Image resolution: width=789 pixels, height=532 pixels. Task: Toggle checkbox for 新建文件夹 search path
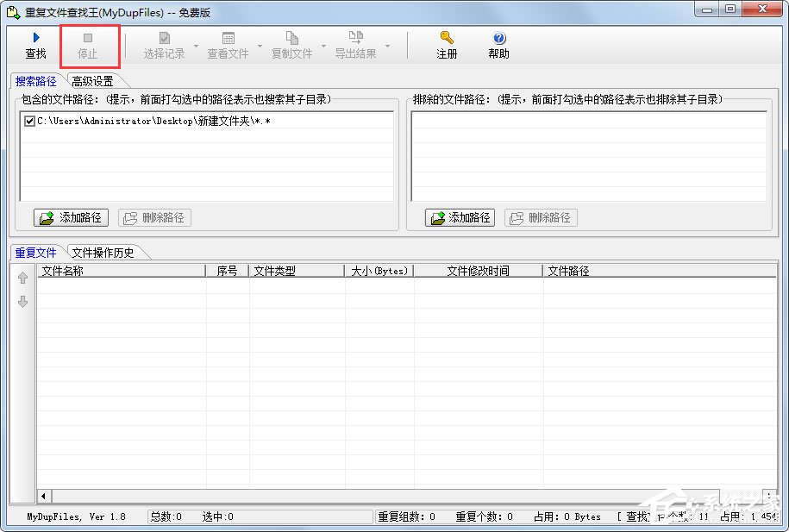(x=29, y=121)
